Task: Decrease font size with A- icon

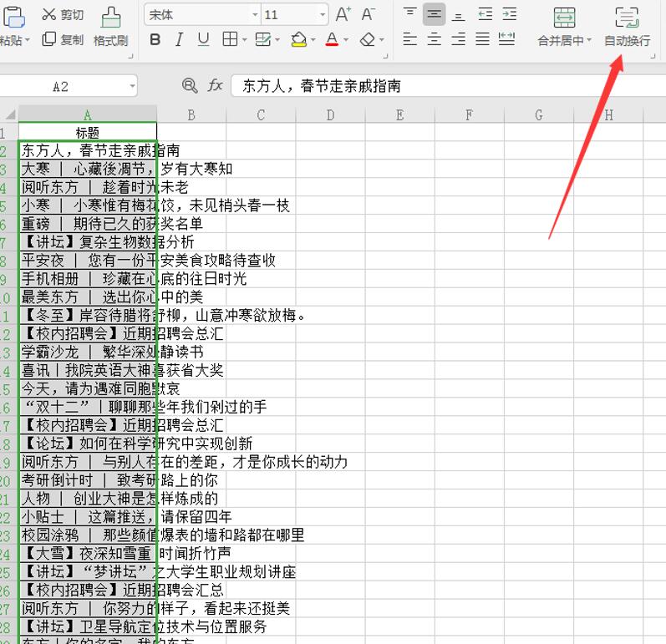Action: (x=368, y=15)
